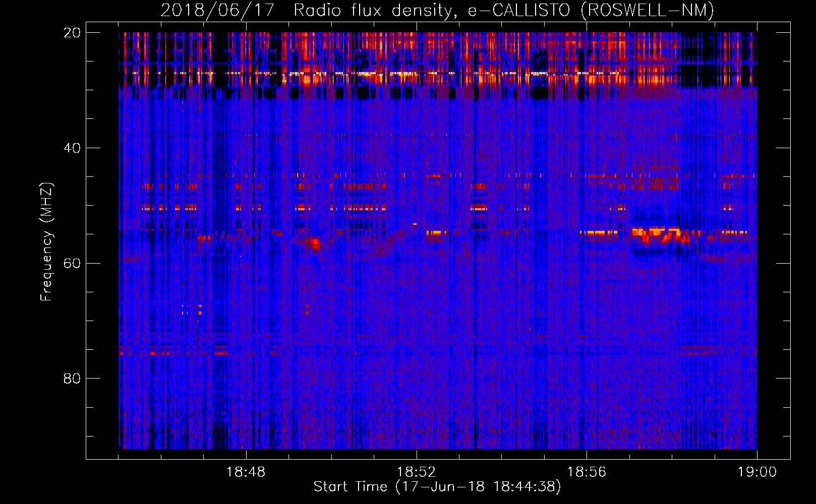
Task: Click the red burst spot near 18:49
Action: click(315, 244)
